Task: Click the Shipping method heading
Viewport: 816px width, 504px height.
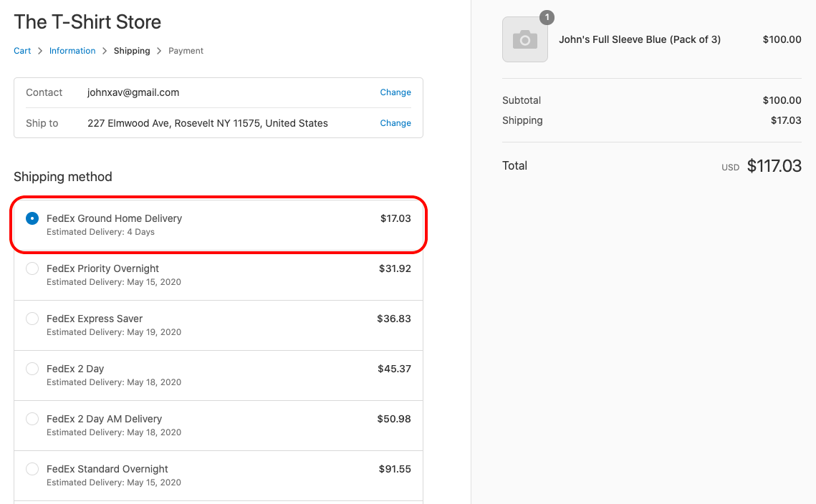Action: [63, 177]
